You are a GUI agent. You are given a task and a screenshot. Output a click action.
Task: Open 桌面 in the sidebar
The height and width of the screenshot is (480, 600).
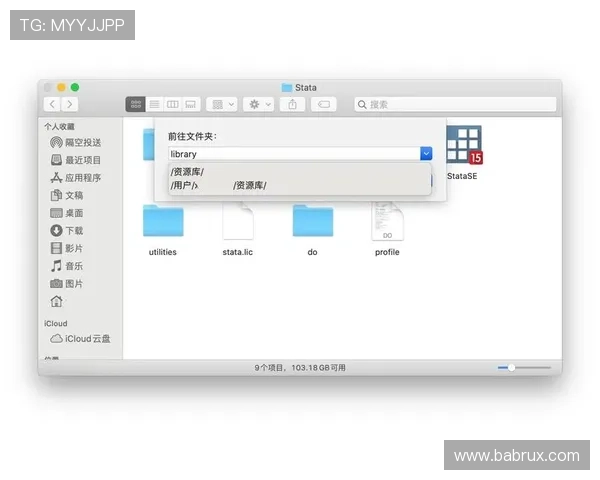[67, 213]
